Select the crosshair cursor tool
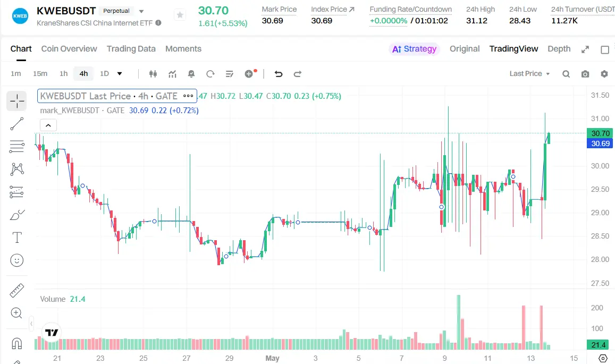The image size is (615, 364). pos(17,101)
